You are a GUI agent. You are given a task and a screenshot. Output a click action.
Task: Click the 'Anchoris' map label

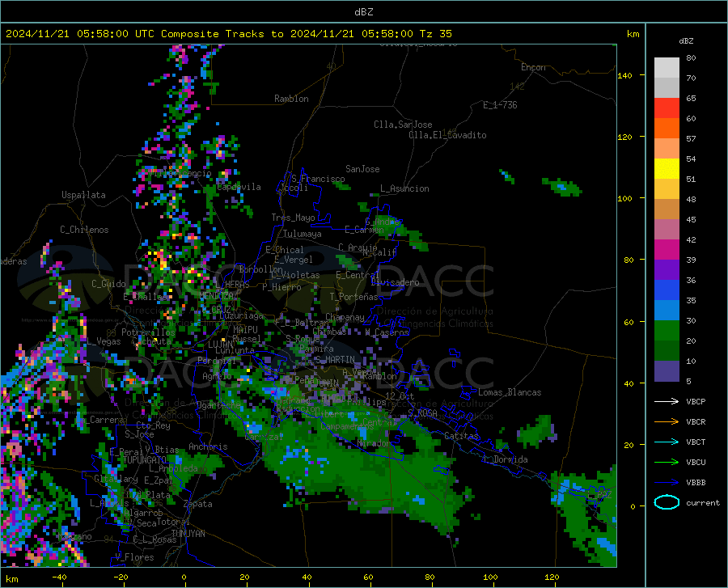pyautogui.click(x=208, y=447)
